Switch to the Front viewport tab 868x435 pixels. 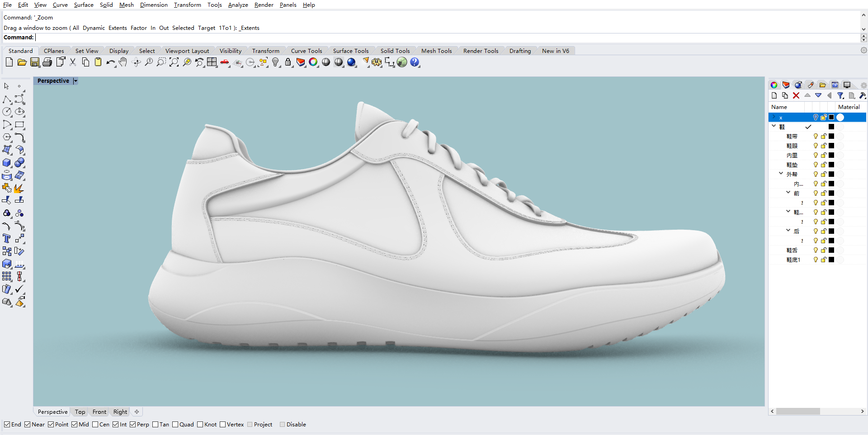(x=99, y=411)
